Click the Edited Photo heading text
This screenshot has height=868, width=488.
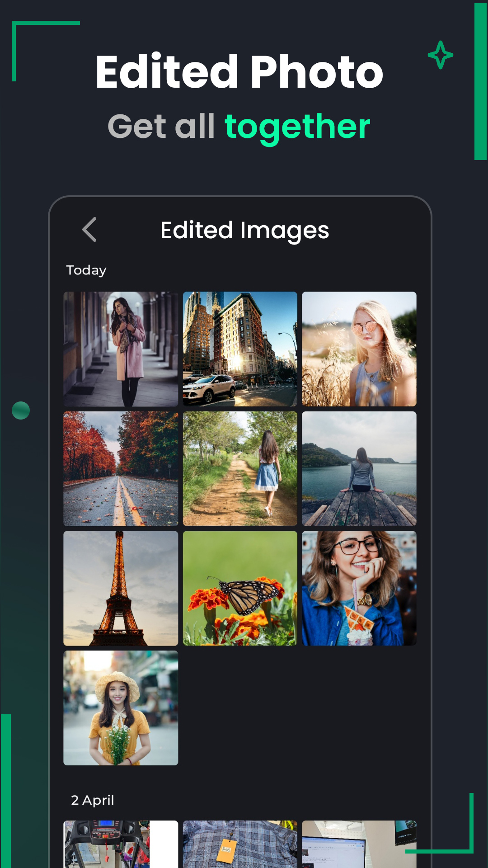[x=239, y=72]
